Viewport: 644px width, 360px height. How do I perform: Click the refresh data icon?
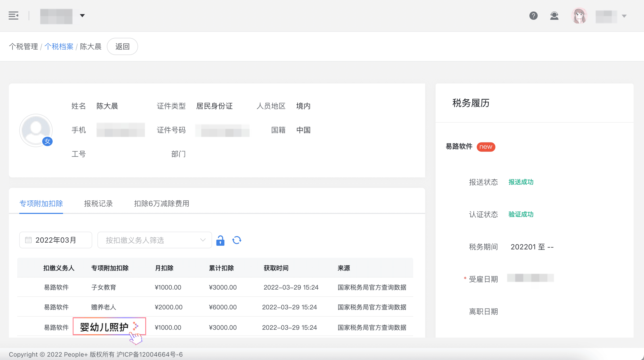[x=237, y=240]
